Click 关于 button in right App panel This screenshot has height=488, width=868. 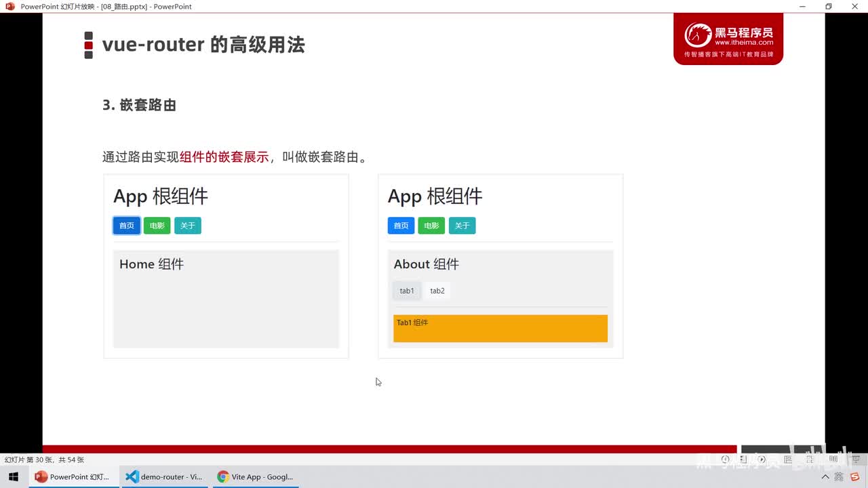coord(462,226)
